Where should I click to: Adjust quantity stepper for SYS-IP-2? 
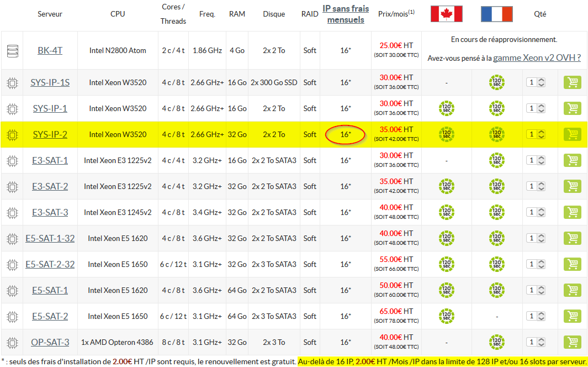tap(541, 134)
